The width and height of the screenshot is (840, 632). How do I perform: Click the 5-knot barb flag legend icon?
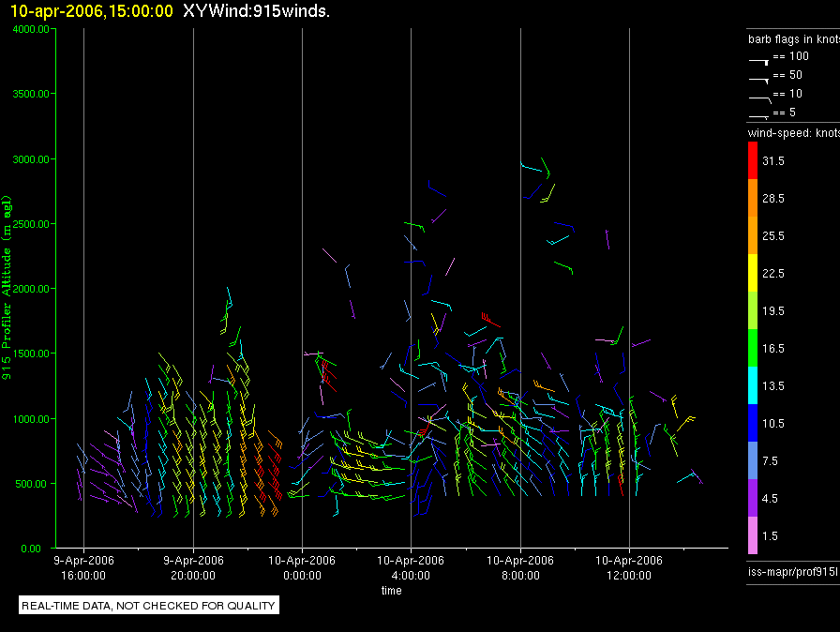coord(758,116)
